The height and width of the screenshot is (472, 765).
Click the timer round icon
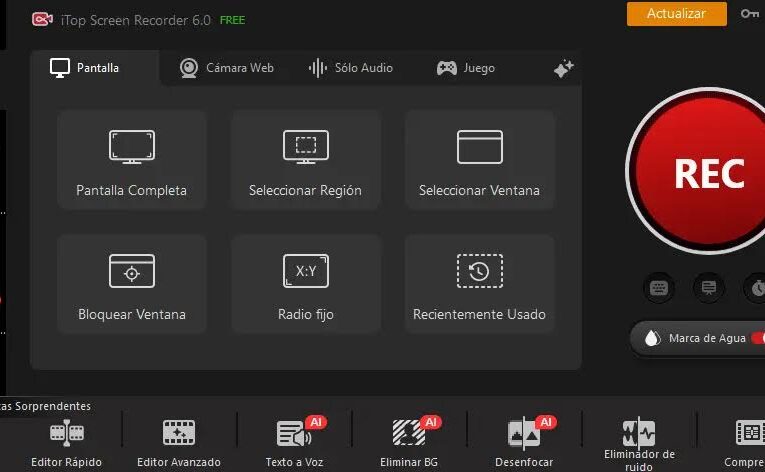click(756, 288)
